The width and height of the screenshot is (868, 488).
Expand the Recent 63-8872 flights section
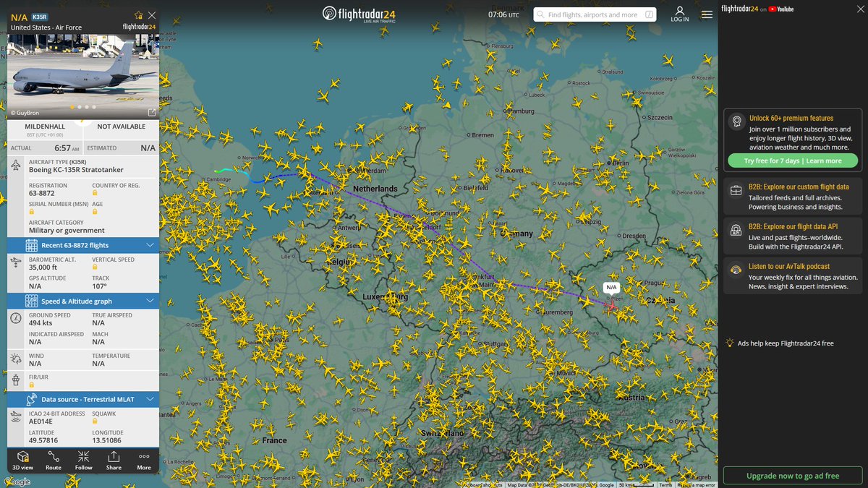click(83, 245)
